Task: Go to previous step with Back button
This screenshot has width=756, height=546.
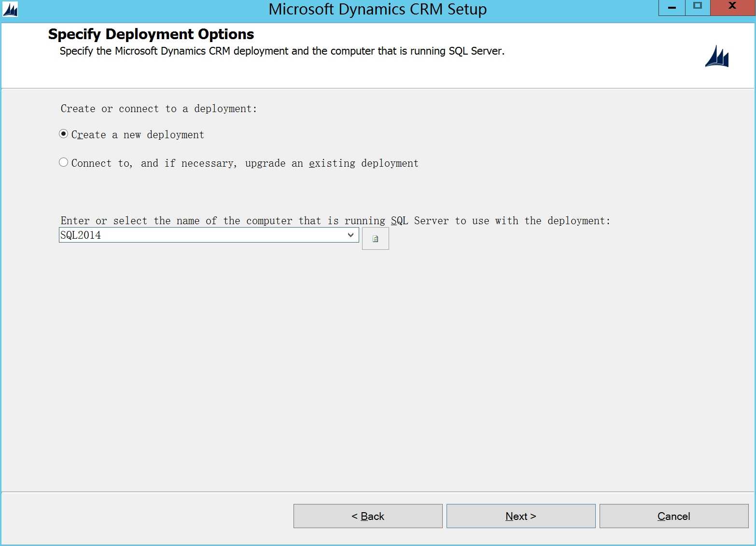Action: coord(368,516)
